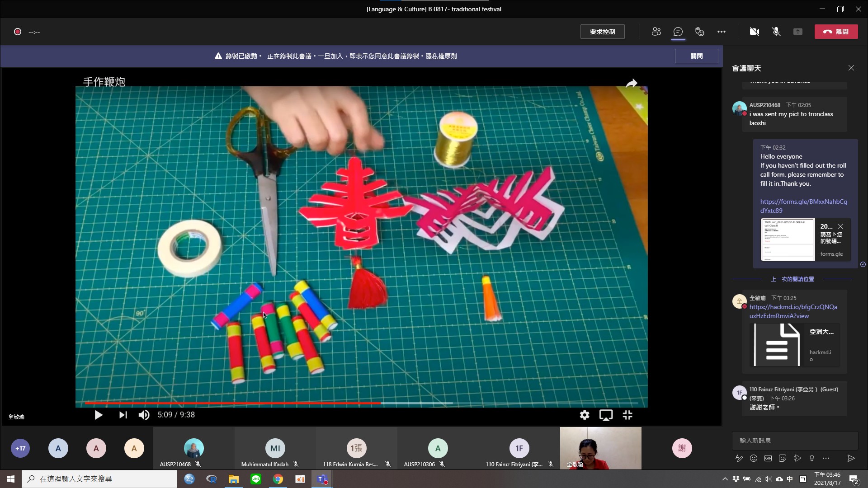Click the Windows taskbar search box
The width and height of the screenshot is (868, 488).
(x=99, y=479)
